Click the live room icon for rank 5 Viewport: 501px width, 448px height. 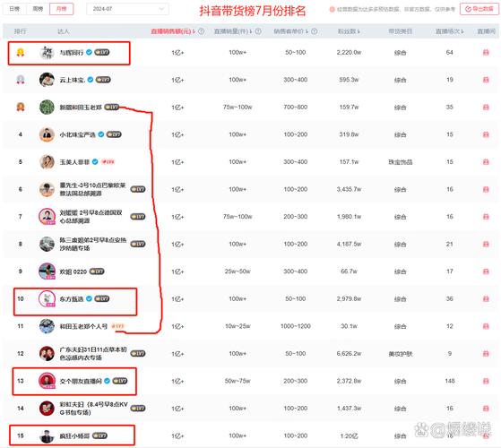coord(486,162)
